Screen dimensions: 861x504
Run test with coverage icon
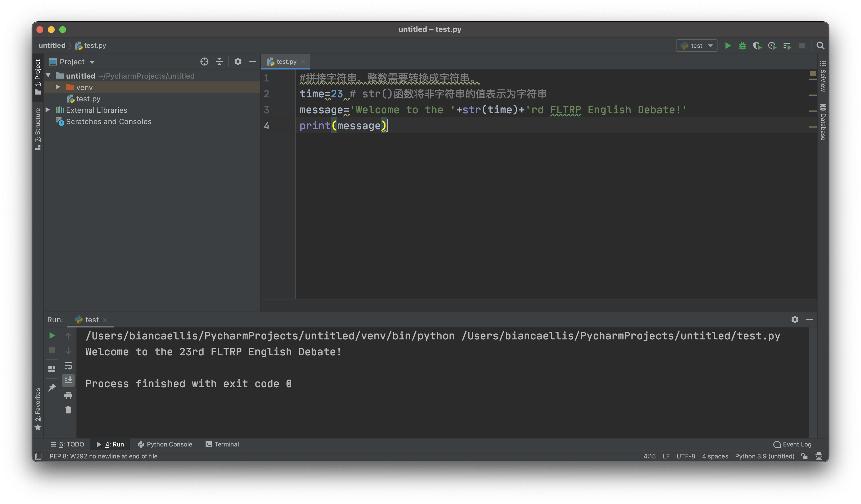point(757,46)
